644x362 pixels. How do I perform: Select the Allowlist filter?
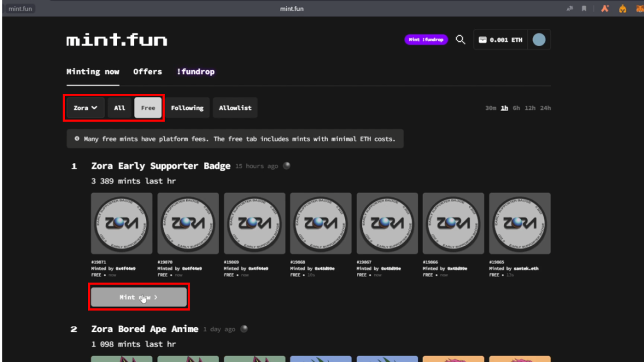235,108
